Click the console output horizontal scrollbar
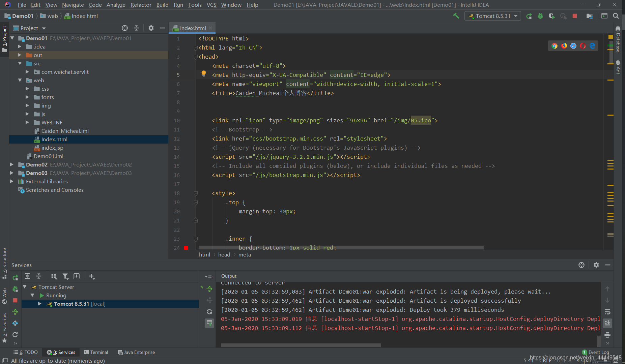Screen dimensions: 625x364 coord(301,345)
